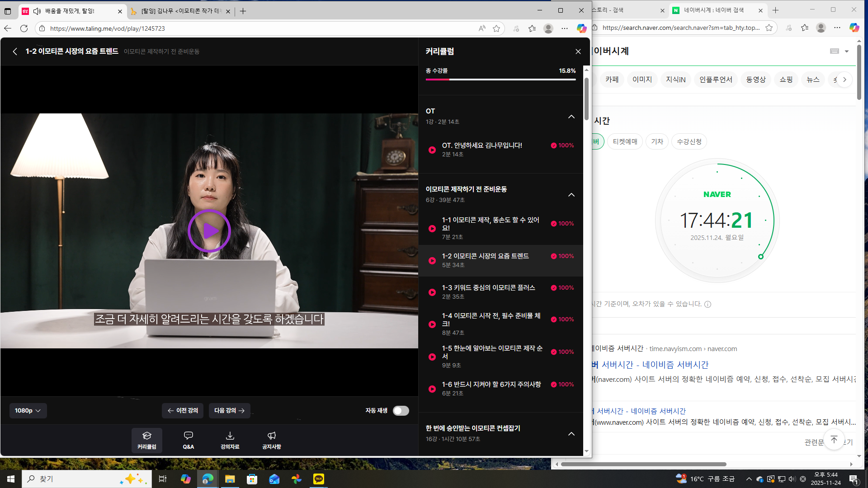Go back using the lecture title arrow
The image size is (868, 488).
(15, 52)
